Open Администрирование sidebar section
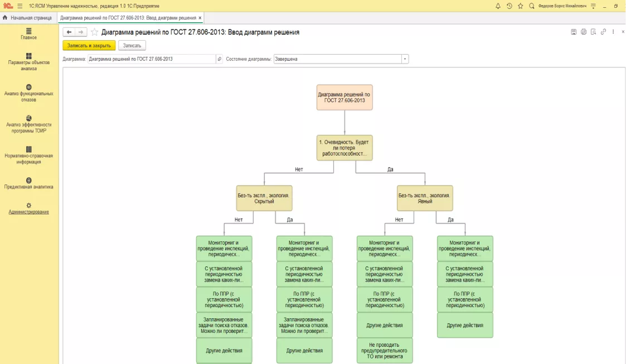Viewport: 626px width, 364px height. click(x=29, y=208)
